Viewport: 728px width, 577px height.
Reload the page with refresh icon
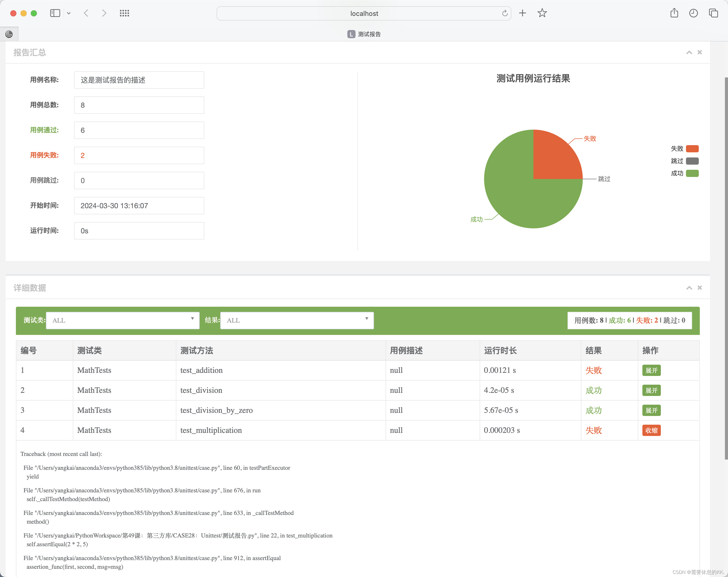504,13
